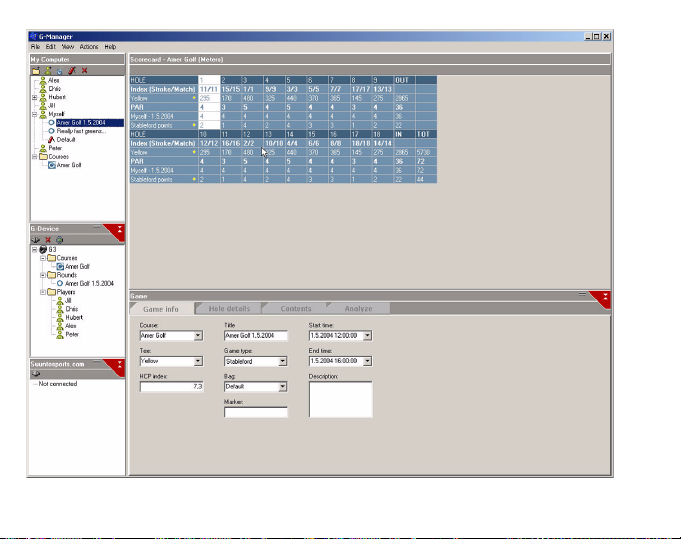Expand the Hubert player node
681x539 pixels.
coord(35,97)
